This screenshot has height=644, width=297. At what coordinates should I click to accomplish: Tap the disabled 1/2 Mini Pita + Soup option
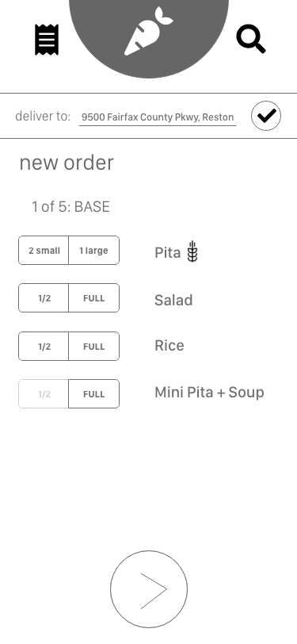[44, 394]
